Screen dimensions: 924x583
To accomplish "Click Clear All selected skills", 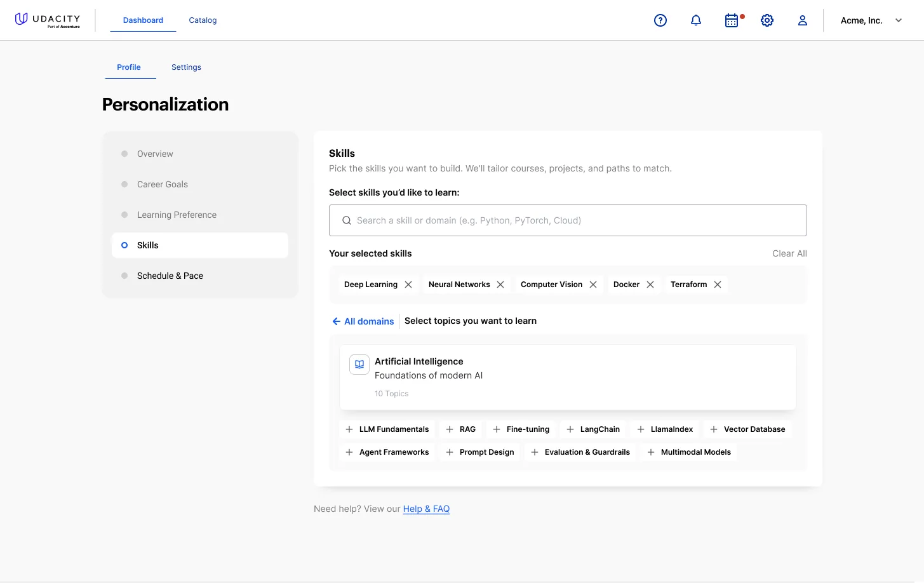I will pos(789,253).
